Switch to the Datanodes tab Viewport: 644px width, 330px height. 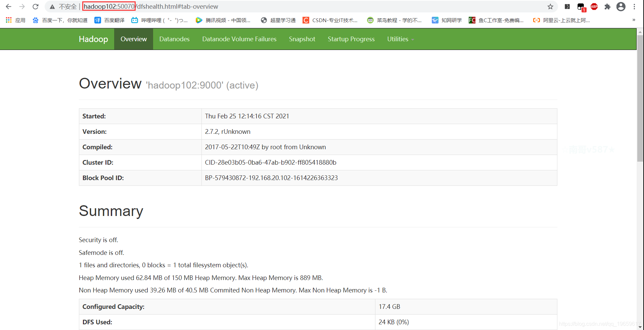click(174, 39)
